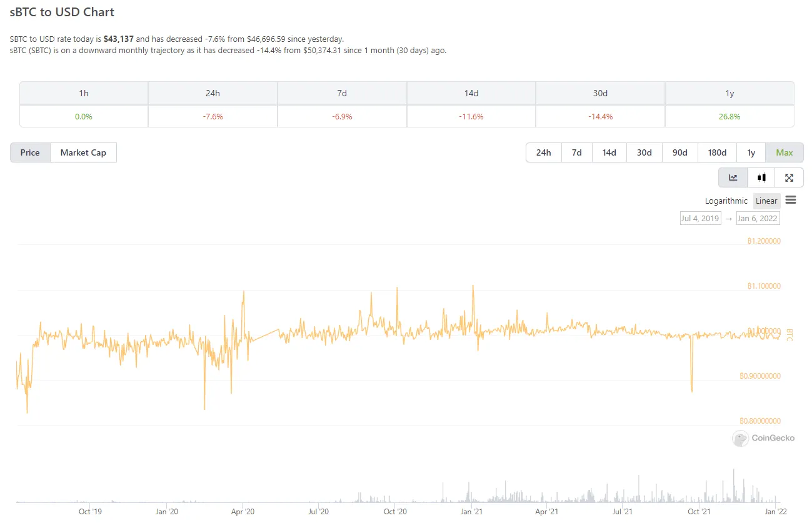
Task: Click the bold $43,137 rate
Action: click(118, 39)
